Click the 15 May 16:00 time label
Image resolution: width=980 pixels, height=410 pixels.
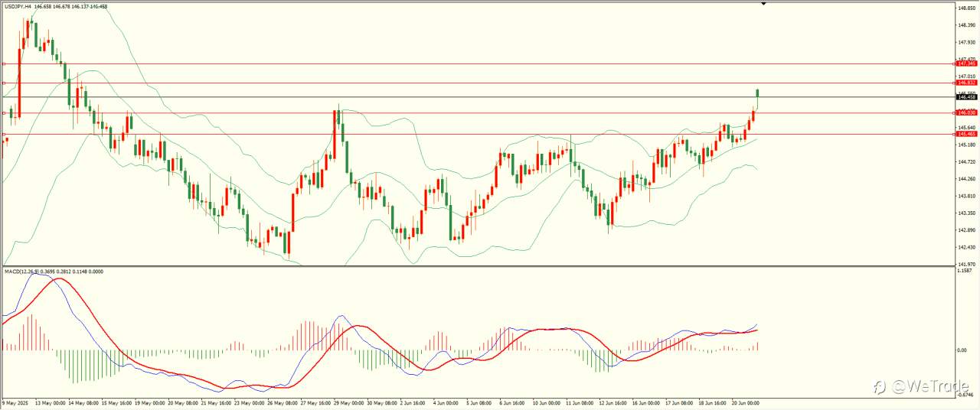point(117,402)
